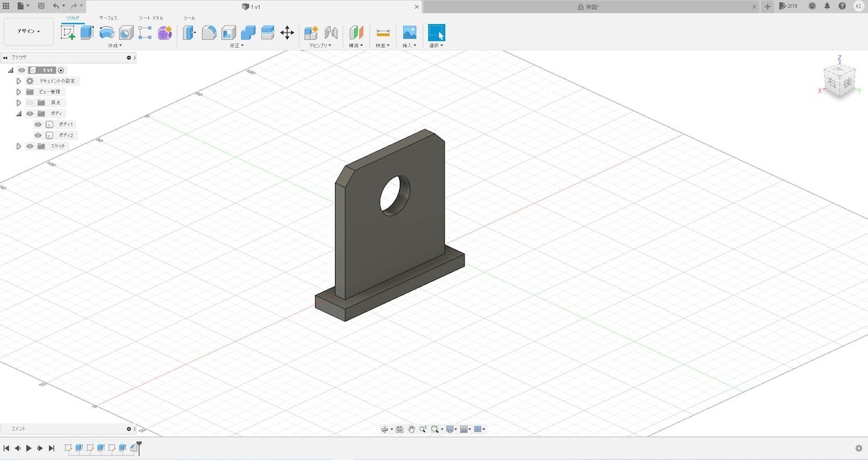The height and width of the screenshot is (460, 868).
Task: Switch to the 1 v1 document tab
Action: coord(255,6)
